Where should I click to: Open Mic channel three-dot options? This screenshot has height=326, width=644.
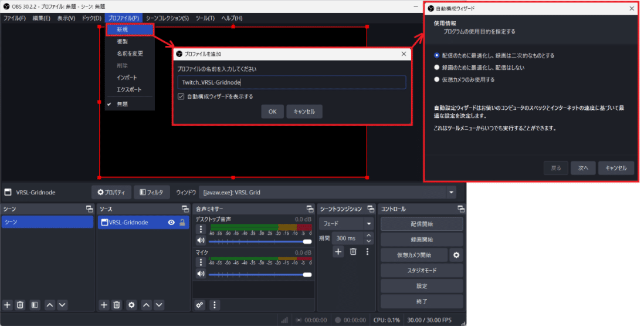pyautogui.click(x=201, y=262)
